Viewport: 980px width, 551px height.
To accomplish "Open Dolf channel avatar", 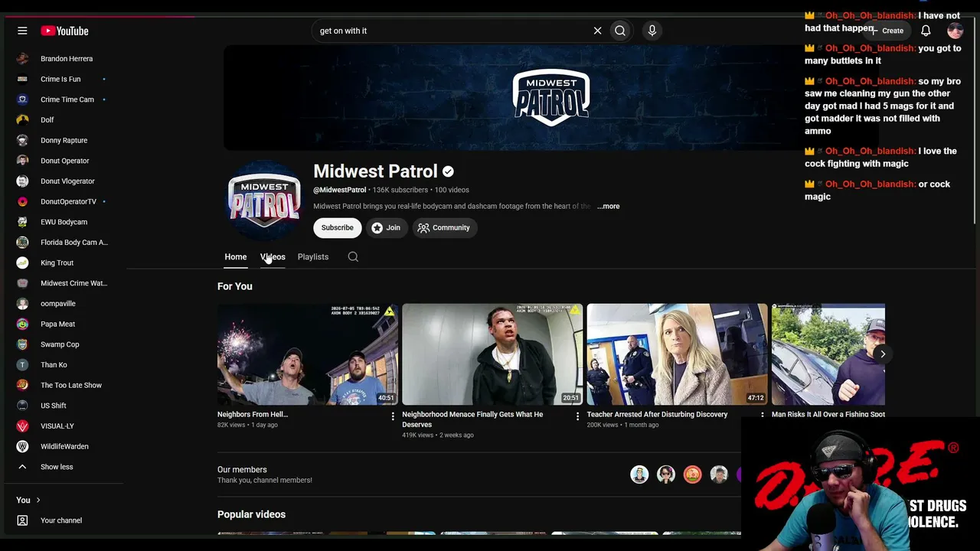I will point(22,120).
